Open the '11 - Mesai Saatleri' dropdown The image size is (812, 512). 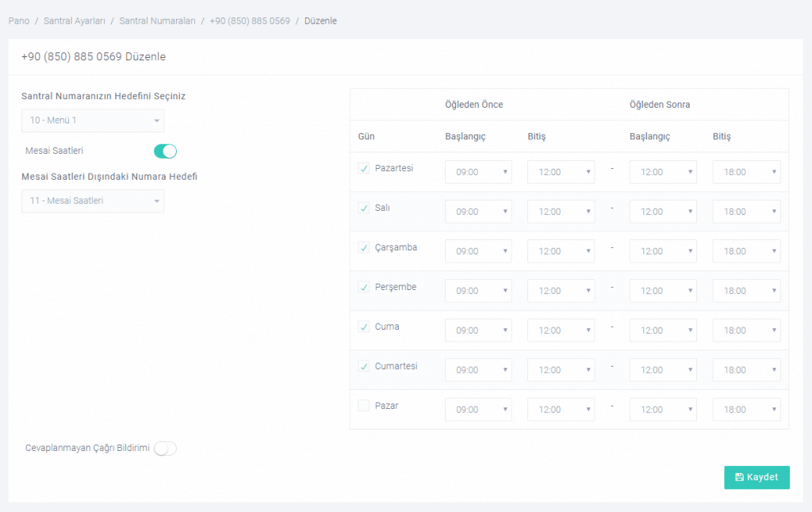(92, 201)
